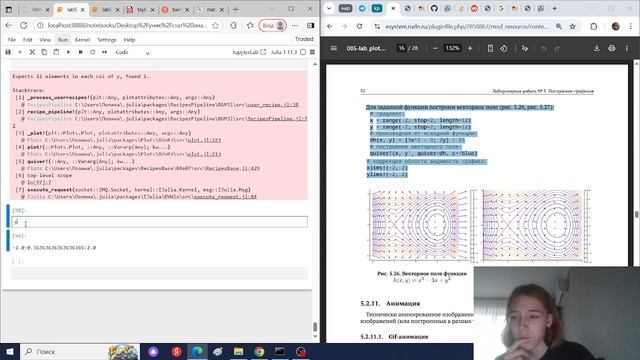Toggle the Edge sidebar icon
640x360 pixels.
[x=311, y=25]
